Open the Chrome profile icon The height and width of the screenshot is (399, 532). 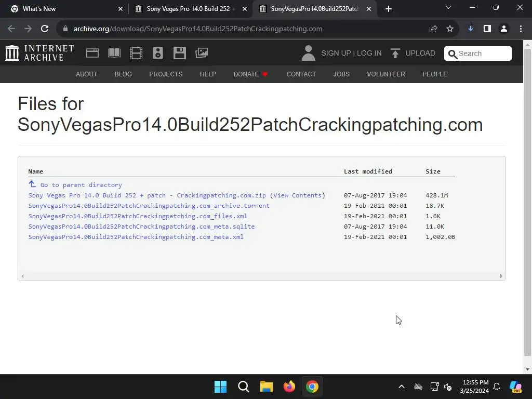[504, 29]
